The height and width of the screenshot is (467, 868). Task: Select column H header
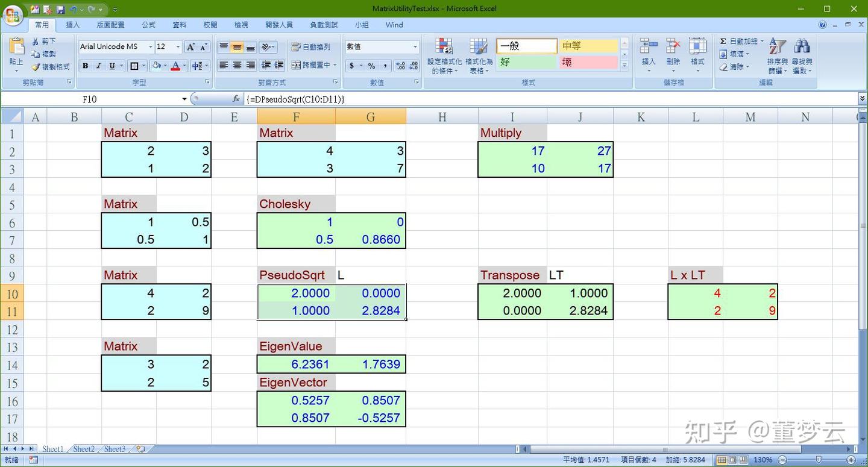point(442,117)
